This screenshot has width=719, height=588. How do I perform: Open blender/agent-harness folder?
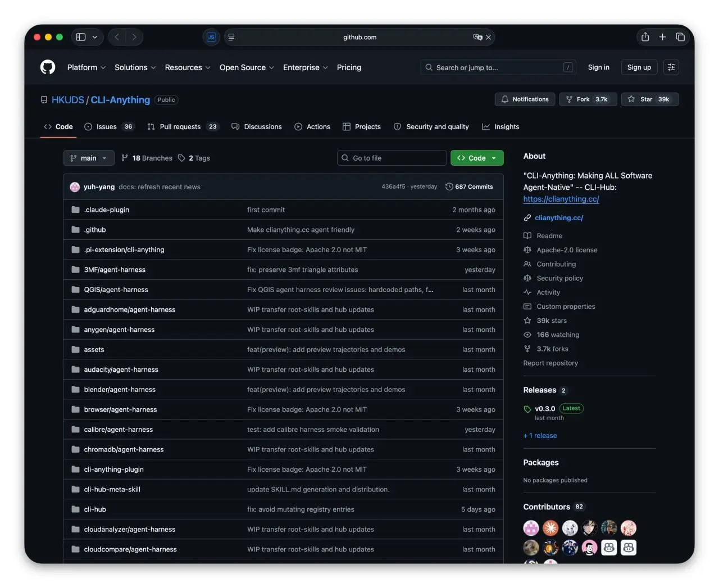(120, 390)
